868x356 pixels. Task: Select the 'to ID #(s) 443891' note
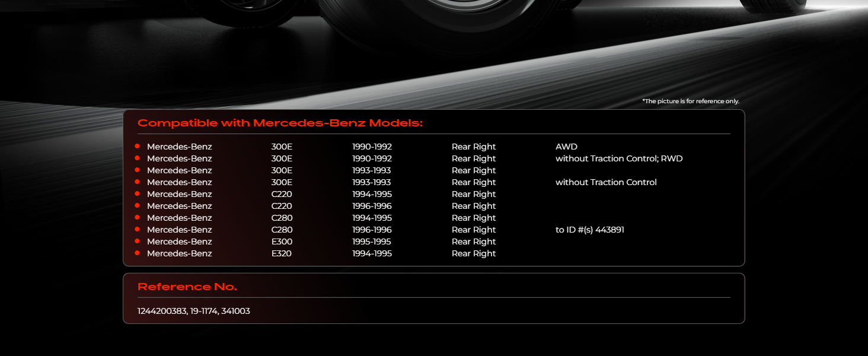pyautogui.click(x=589, y=230)
